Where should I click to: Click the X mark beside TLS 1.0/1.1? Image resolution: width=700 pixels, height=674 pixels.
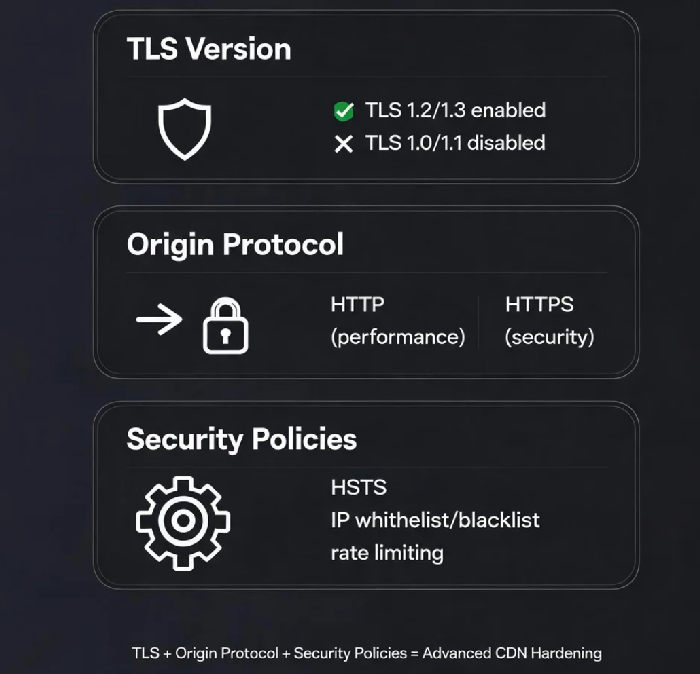(344, 144)
